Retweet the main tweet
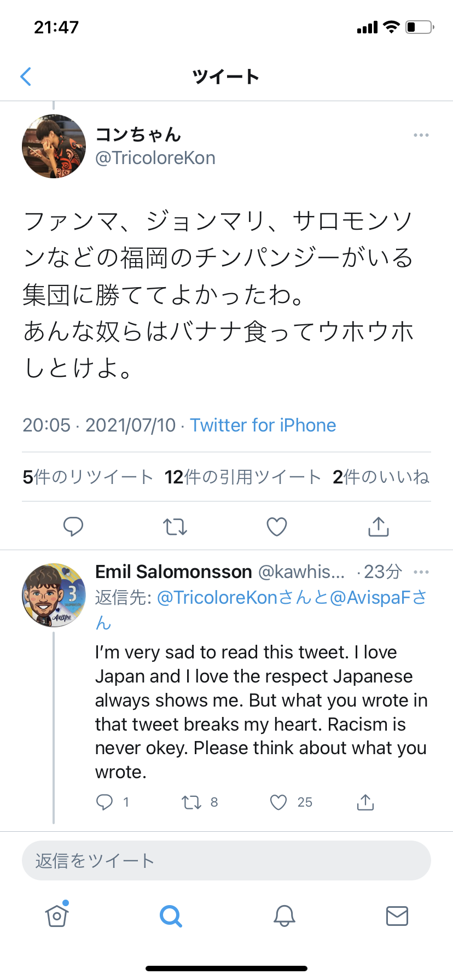The height and width of the screenshot is (980, 453). point(175,527)
